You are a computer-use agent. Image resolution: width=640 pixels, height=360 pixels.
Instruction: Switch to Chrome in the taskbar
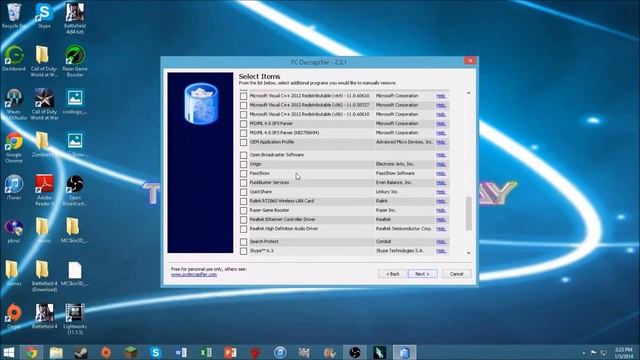[32, 352]
